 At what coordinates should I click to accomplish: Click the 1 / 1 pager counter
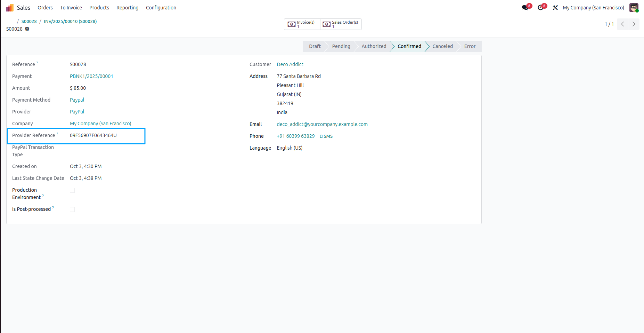(x=609, y=24)
